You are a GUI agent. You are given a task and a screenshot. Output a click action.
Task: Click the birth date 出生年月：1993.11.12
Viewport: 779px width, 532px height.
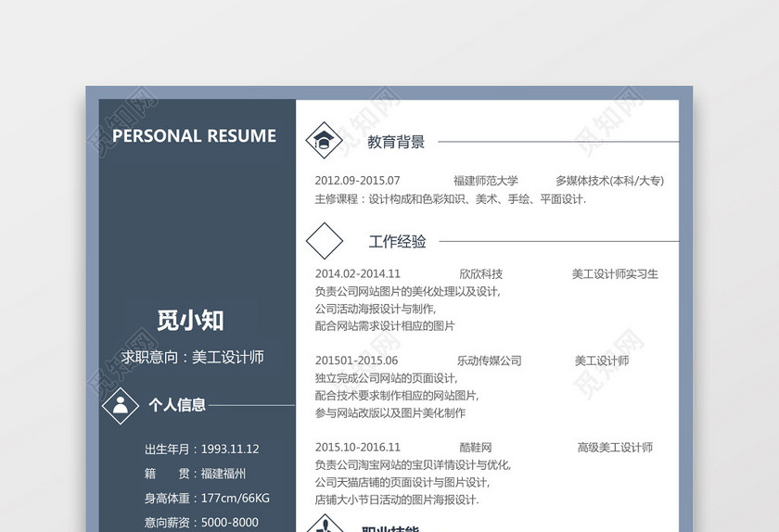pos(202,449)
